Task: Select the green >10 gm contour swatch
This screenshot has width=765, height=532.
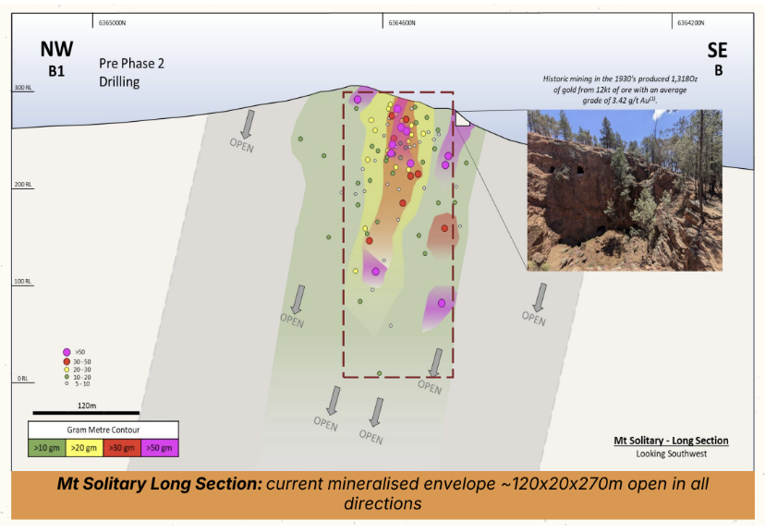Action: [x=47, y=448]
